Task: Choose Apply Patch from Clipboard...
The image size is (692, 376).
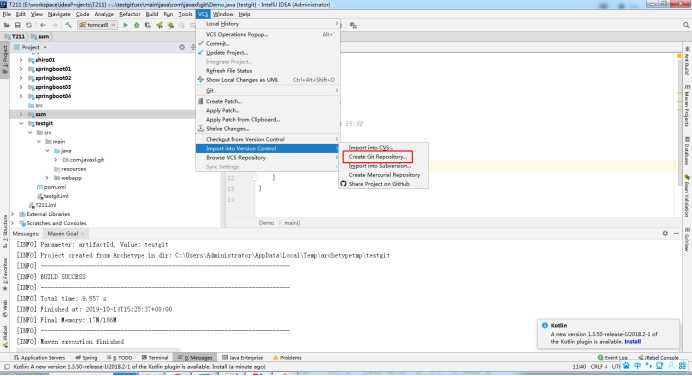Action: 267,120
